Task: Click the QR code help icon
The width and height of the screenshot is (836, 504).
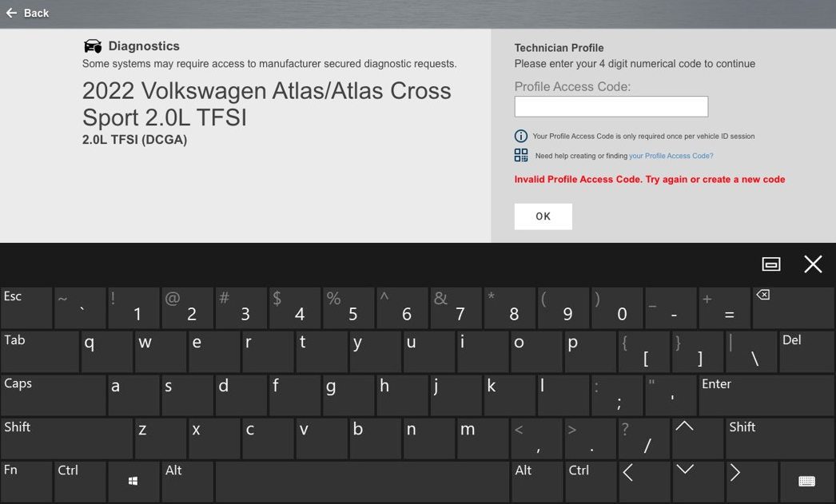Action: 521,156
